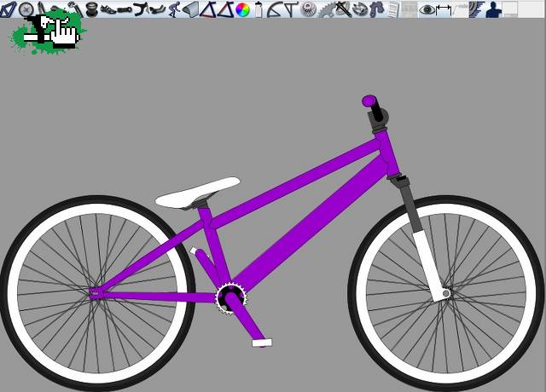The width and height of the screenshot is (546, 392).
Task: Click the large chainring gear icon
Action: click(x=327, y=9)
